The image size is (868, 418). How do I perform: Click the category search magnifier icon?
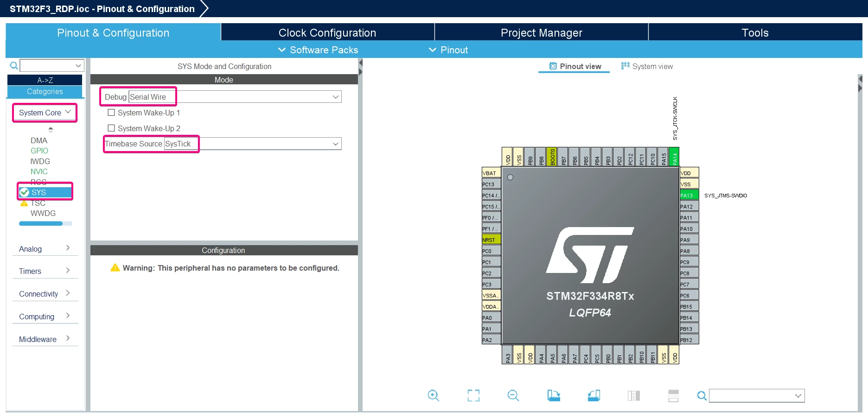[x=14, y=66]
